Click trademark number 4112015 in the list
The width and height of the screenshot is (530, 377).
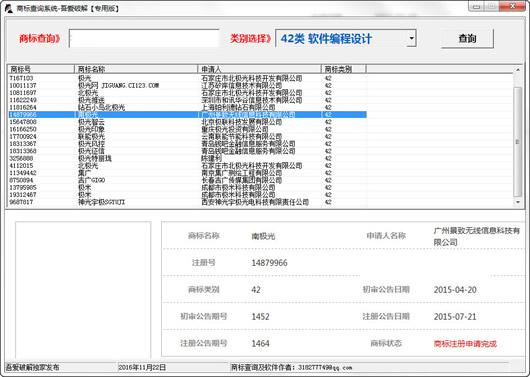click(21, 166)
